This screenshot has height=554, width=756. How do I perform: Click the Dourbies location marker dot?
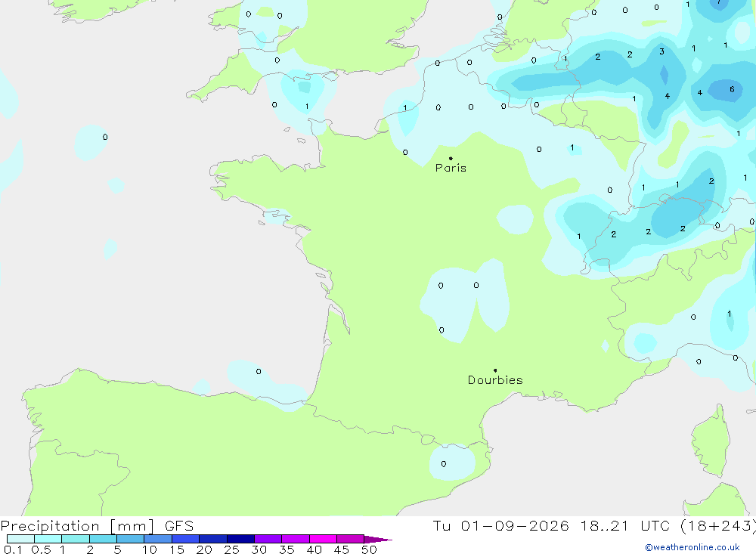coord(495,370)
